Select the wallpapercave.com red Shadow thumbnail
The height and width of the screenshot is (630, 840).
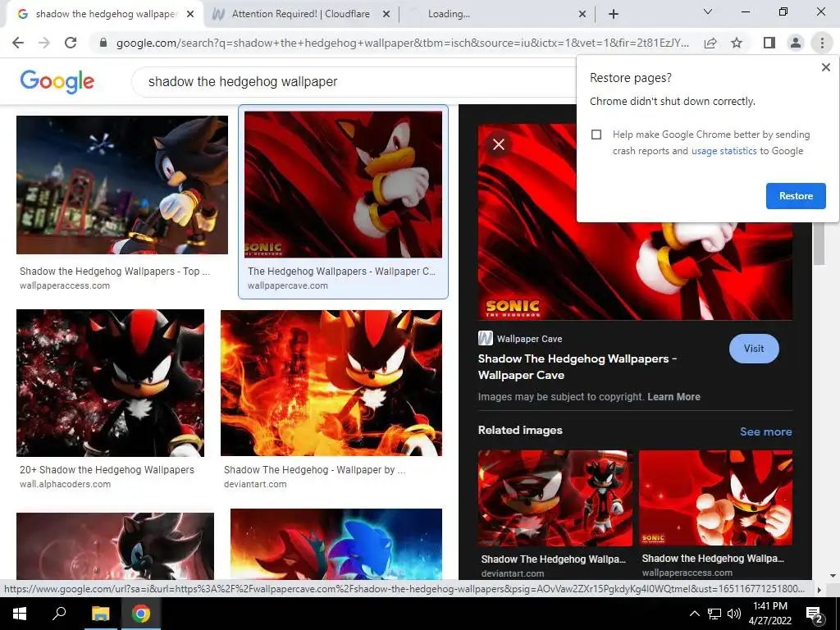[x=344, y=185]
